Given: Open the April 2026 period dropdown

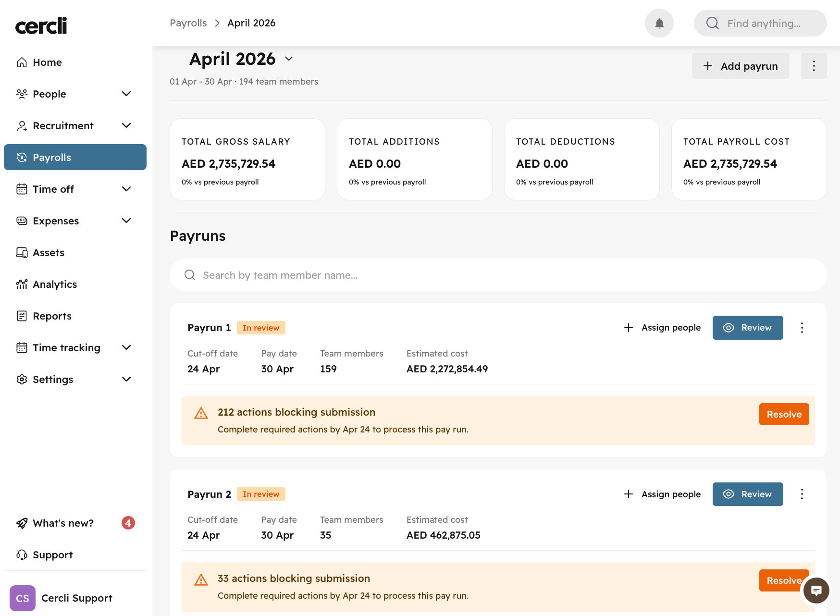Looking at the screenshot, I should point(289,59).
